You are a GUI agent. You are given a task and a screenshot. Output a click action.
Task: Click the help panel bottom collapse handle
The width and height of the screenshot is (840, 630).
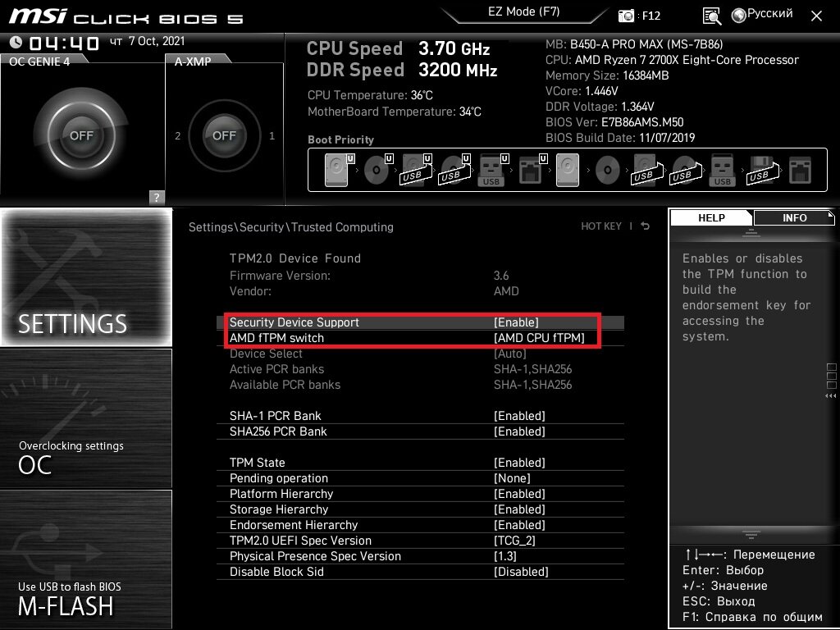(x=751, y=534)
